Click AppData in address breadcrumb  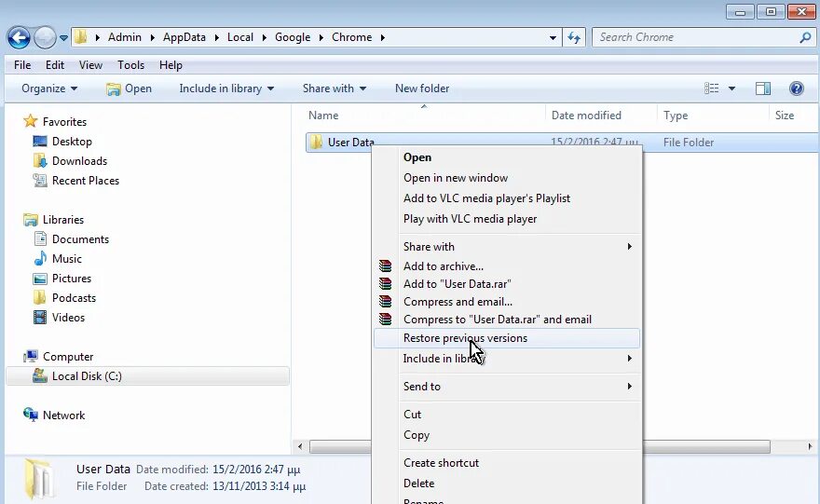point(184,37)
